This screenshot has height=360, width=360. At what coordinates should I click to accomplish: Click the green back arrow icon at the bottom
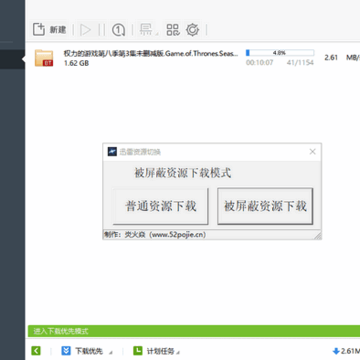point(36,351)
